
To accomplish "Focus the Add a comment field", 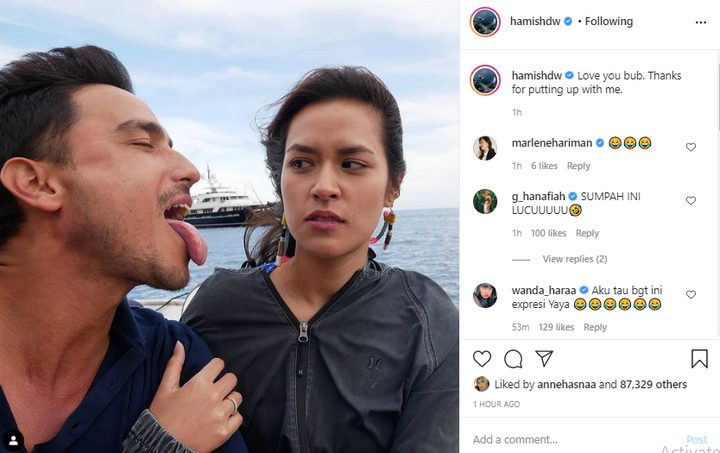I will pyautogui.click(x=576, y=440).
